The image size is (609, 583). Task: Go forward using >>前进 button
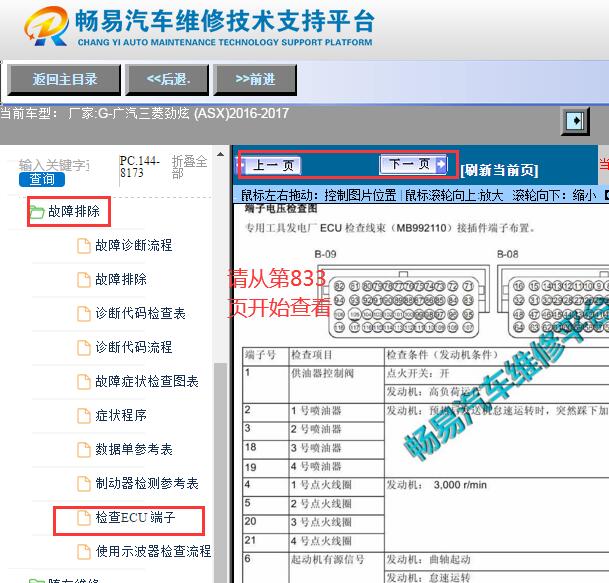[255, 80]
